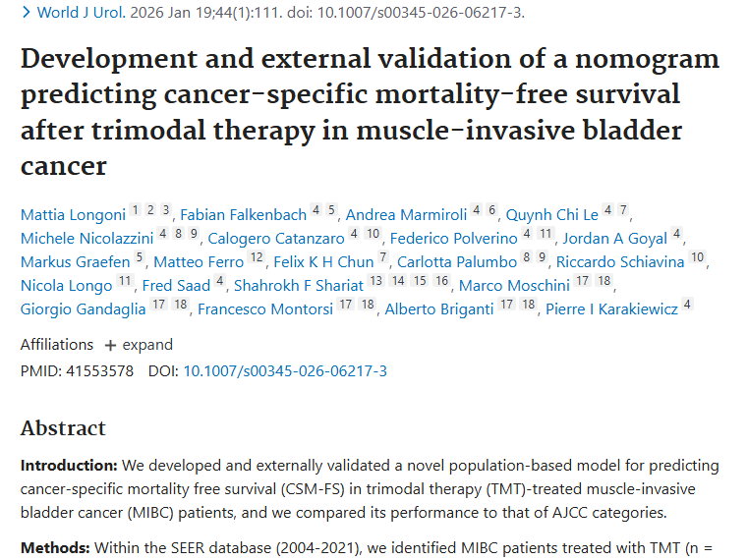Click author Jordan A Goyal
Viewport: 747px width, 560px height.
pos(614,238)
